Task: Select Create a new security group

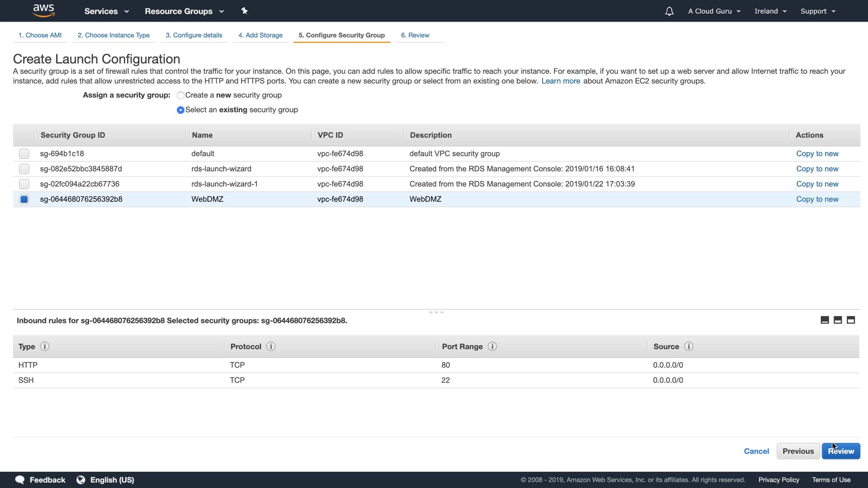Action: (180, 95)
